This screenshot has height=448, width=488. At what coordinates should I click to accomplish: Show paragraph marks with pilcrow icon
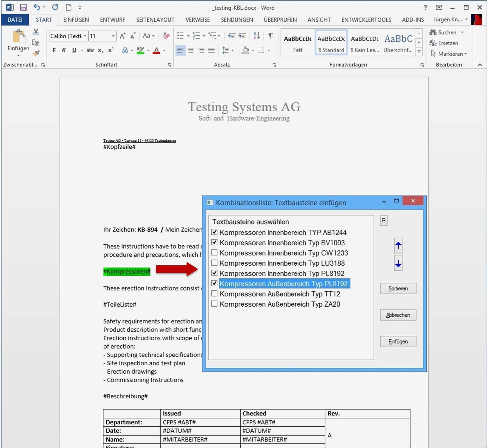tap(271, 36)
